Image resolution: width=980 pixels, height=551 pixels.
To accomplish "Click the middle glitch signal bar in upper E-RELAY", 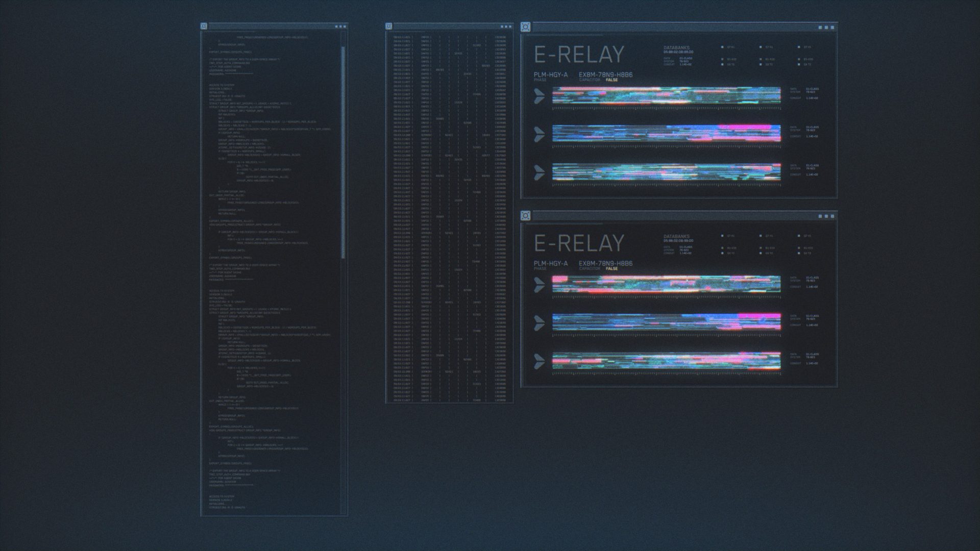I will pos(666,134).
